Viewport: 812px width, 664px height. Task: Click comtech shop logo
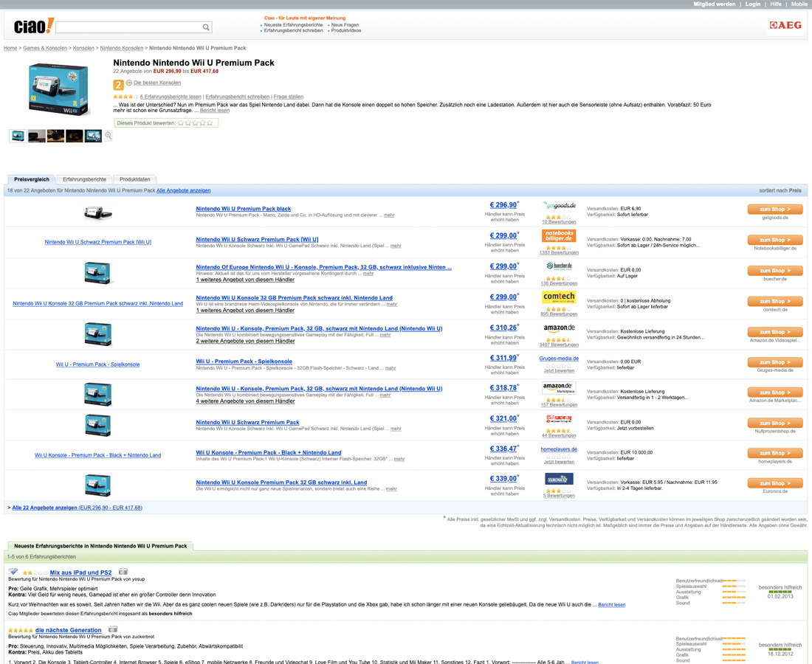559,297
